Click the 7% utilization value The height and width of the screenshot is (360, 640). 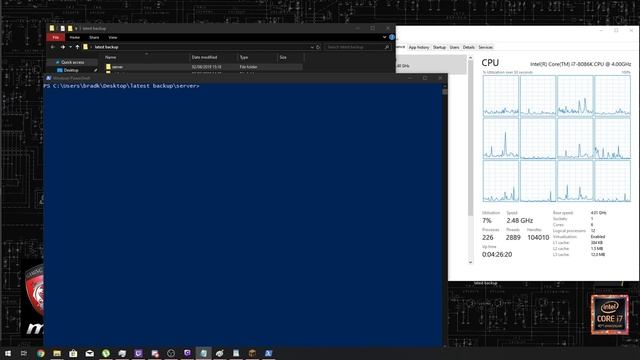click(x=487, y=220)
